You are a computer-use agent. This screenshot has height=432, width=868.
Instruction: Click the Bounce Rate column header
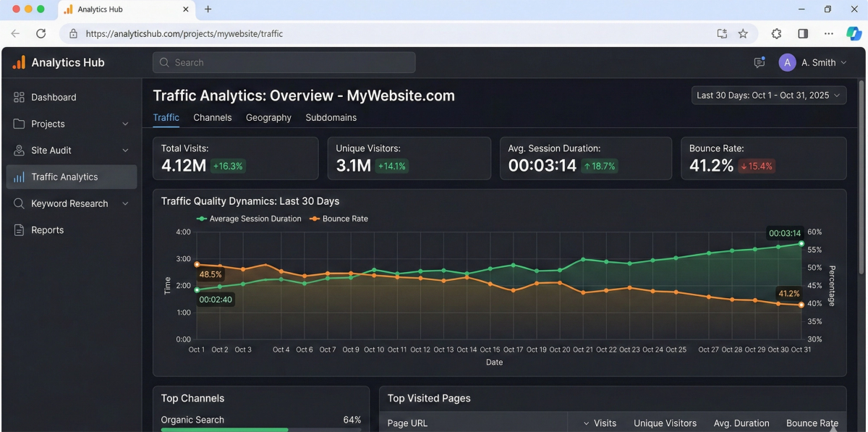point(812,423)
